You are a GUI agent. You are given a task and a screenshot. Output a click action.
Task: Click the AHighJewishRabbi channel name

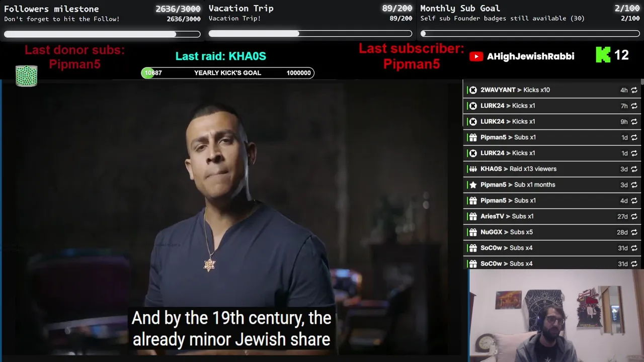coord(530,56)
